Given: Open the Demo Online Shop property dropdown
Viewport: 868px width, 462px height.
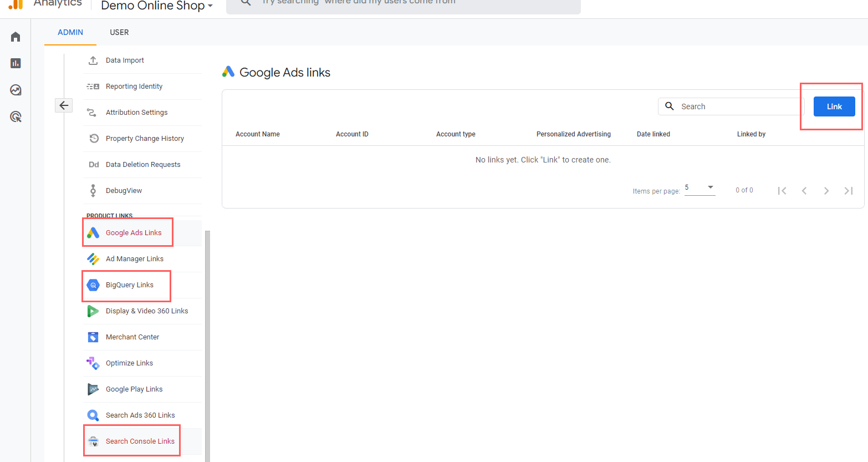Looking at the screenshot, I should pos(157,6).
